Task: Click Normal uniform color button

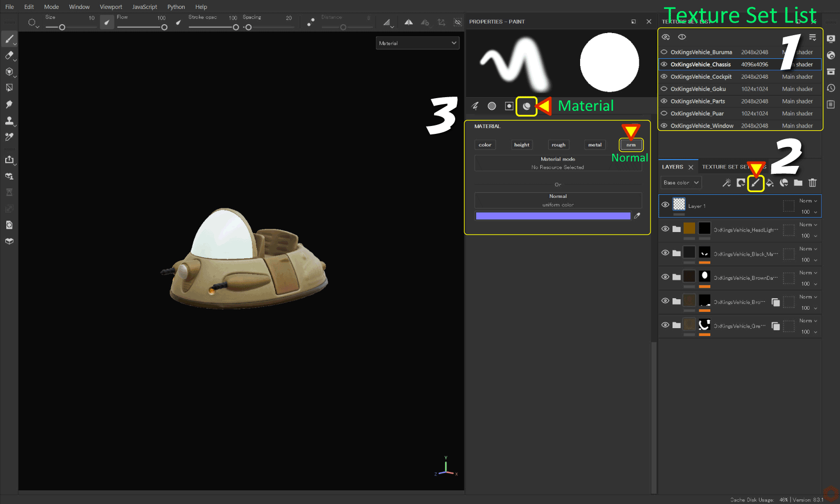Action: (x=558, y=201)
